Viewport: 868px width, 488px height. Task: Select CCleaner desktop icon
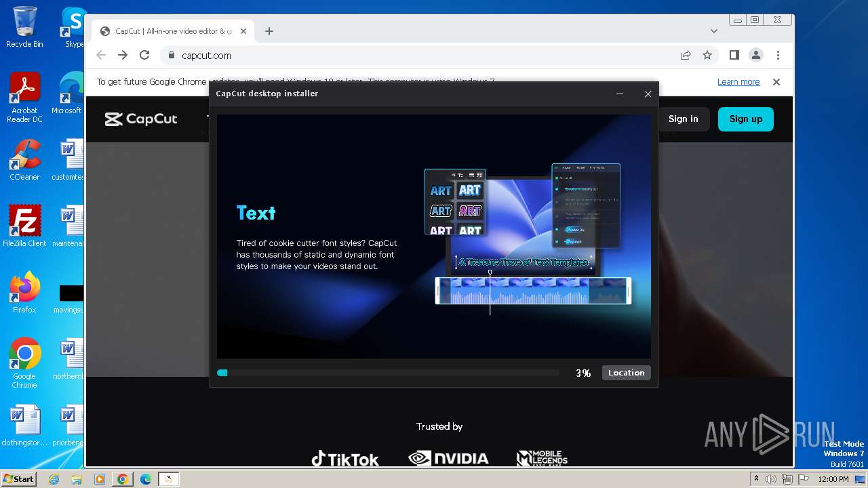(24, 160)
